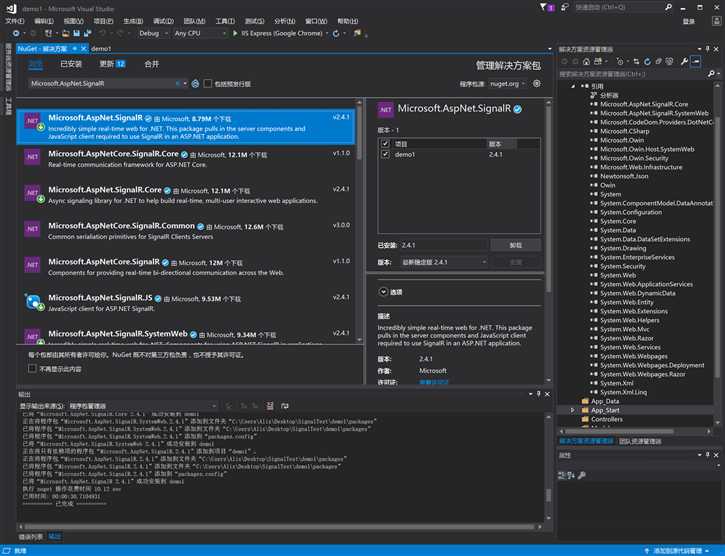Click the Uninstall button next to installed 2.4.1
Viewport: 725px width, 556px height.
[x=516, y=245]
